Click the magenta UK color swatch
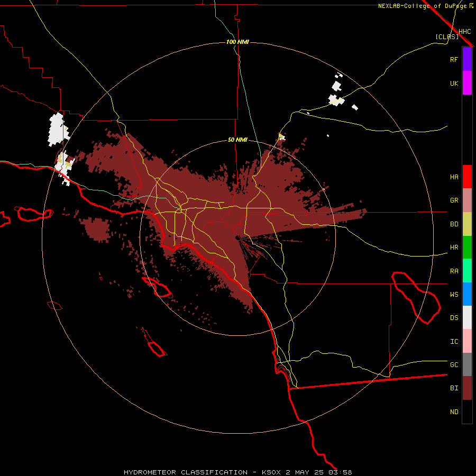Image resolution: width=476 pixels, height=476 pixels. pos(467,83)
